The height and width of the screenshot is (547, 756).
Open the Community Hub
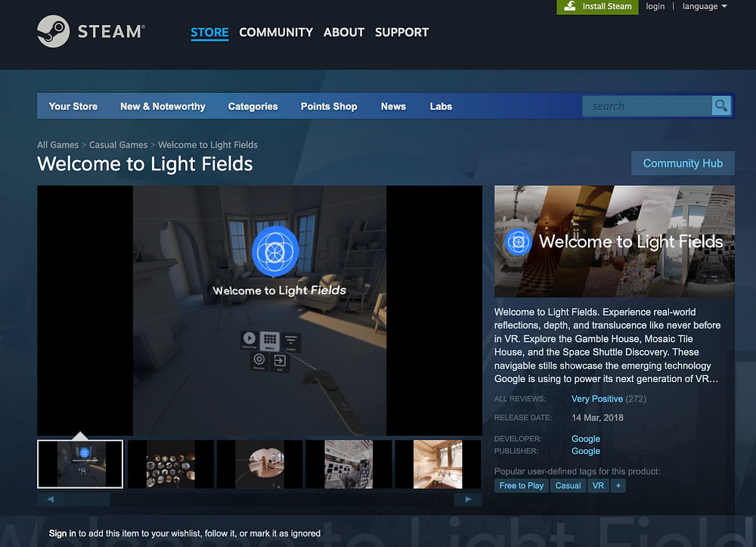683,163
